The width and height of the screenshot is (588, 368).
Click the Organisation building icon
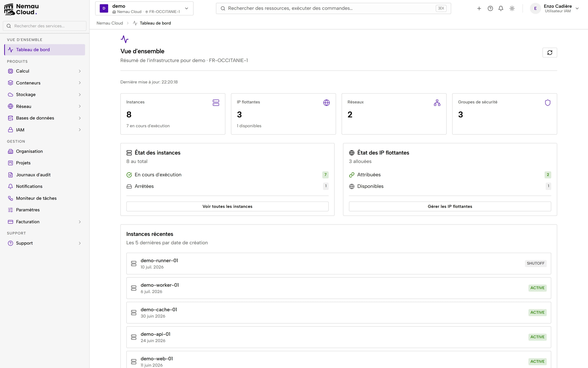click(10, 151)
